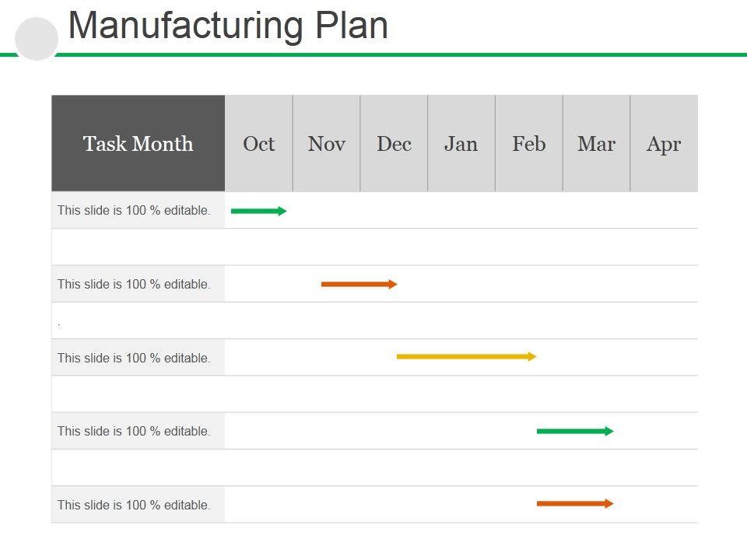The height and width of the screenshot is (560, 747).
Task: Select the green arrow under Oct
Action: pos(258,211)
